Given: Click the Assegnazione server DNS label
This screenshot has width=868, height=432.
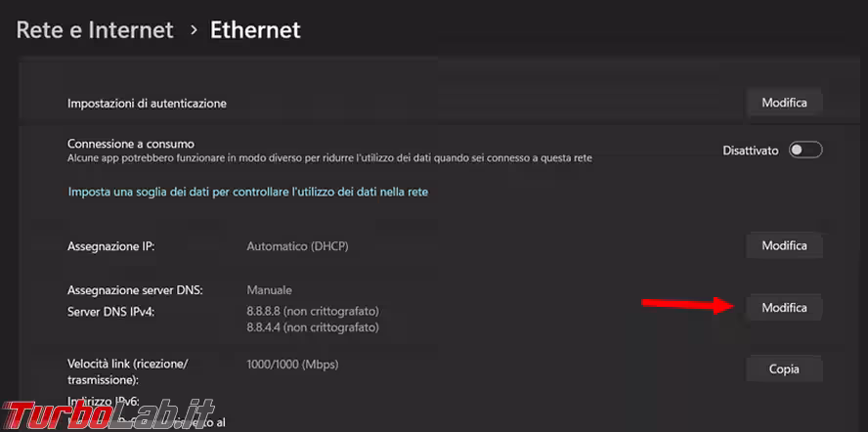Looking at the screenshot, I should (x=135, y=290).
